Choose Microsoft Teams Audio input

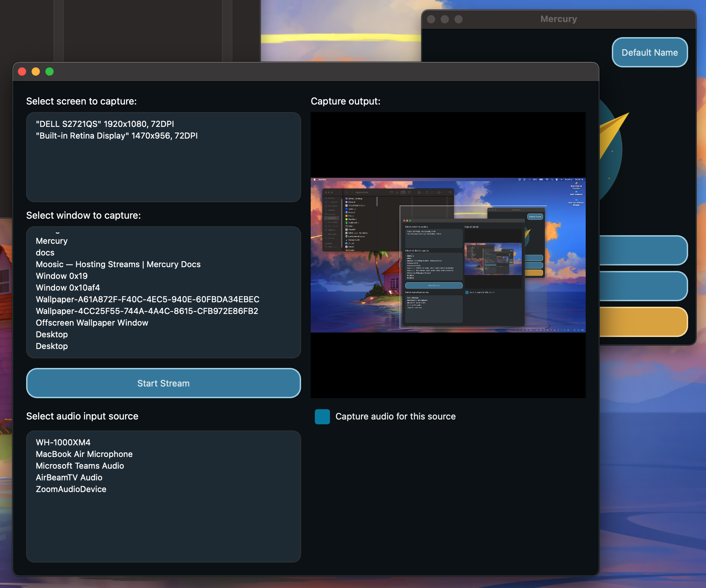[80, 466]
